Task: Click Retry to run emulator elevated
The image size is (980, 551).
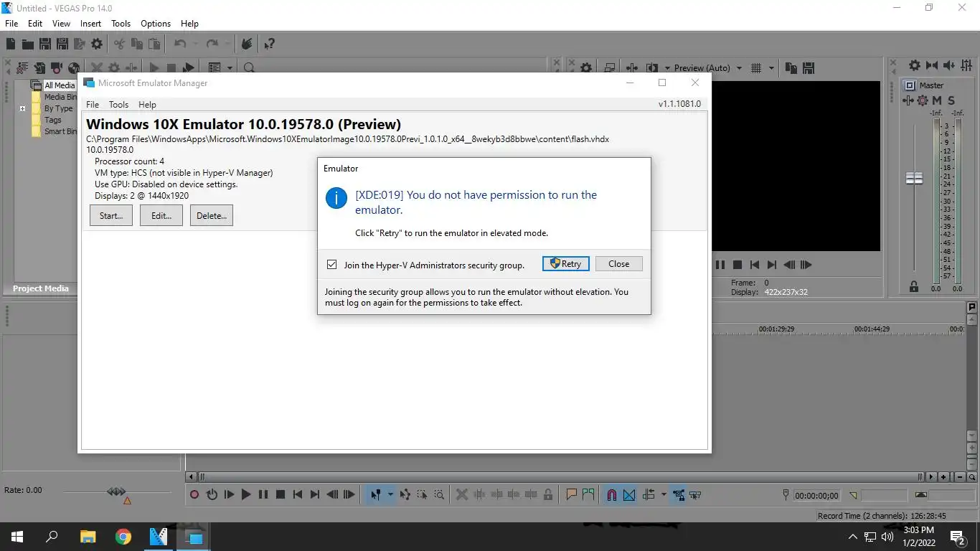Action: click(x=566, y=264)
